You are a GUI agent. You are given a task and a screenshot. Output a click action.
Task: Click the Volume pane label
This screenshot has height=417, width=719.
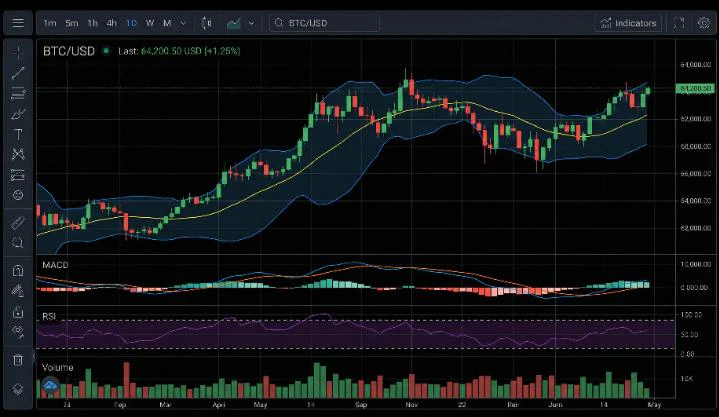tap(57, 367)
